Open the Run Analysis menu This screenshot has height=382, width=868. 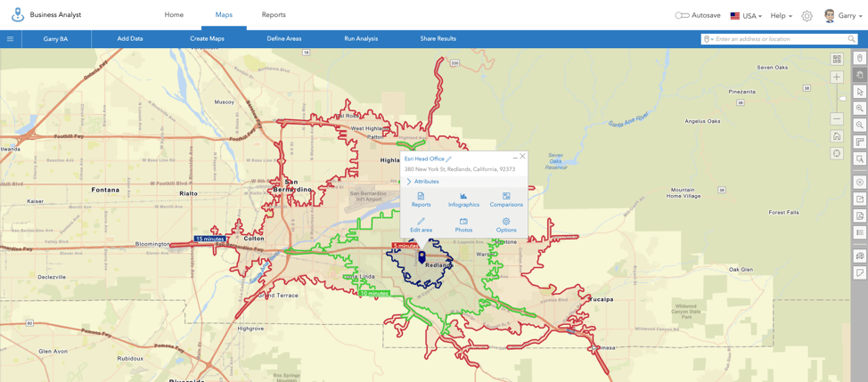pyautogui.click(x=360, y=38)
